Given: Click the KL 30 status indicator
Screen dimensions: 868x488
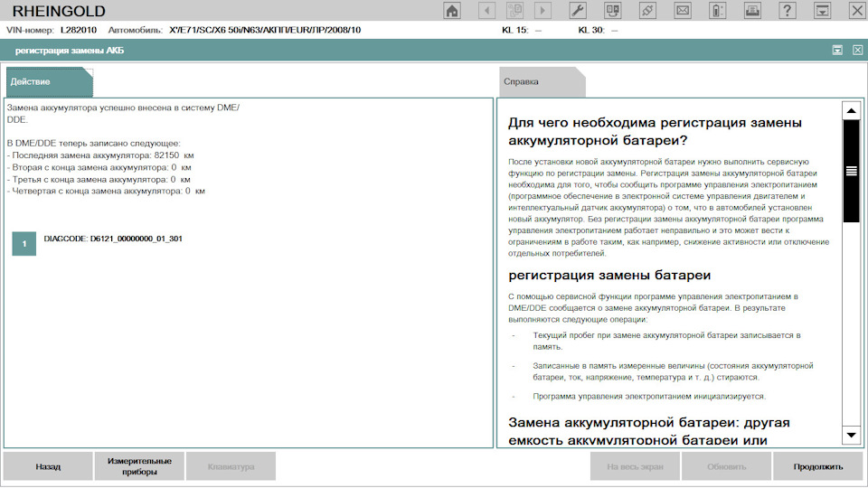Looking at the screenshot, I should pyautogui.click(x=598, y=30).
